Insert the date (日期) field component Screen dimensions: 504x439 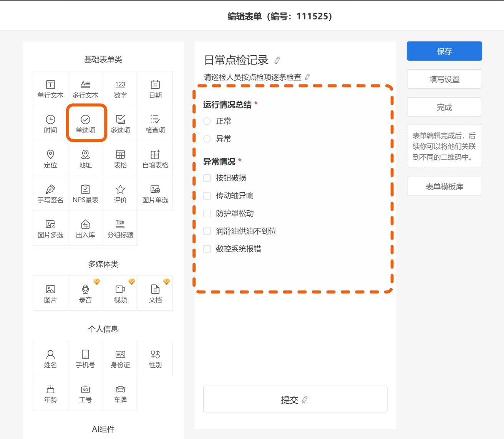coord(155,89)
